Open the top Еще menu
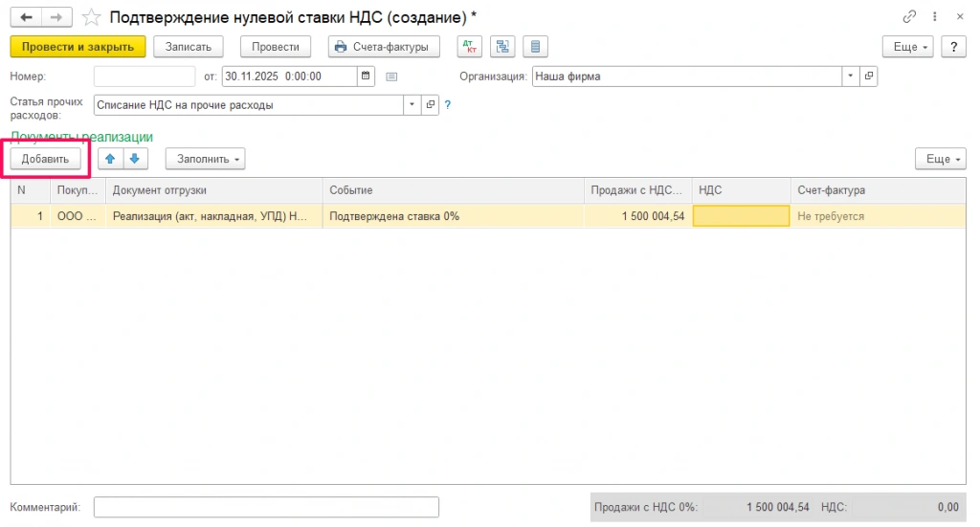 coord(907,47)
